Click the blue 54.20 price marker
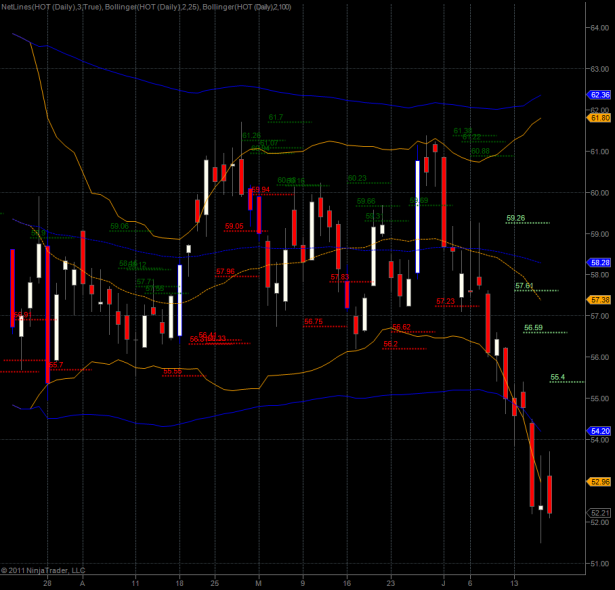Viewport: 615px width, 590px height. 600,431
